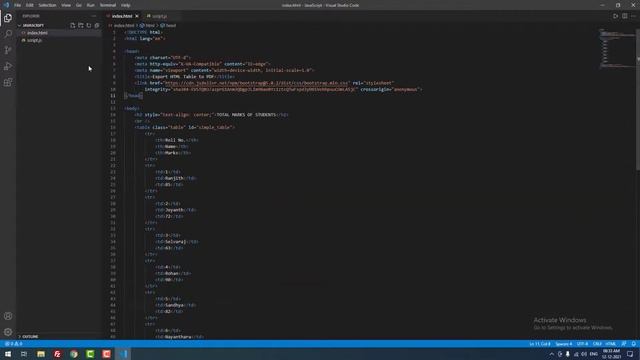Click the New File icon in Explorer

73,25
